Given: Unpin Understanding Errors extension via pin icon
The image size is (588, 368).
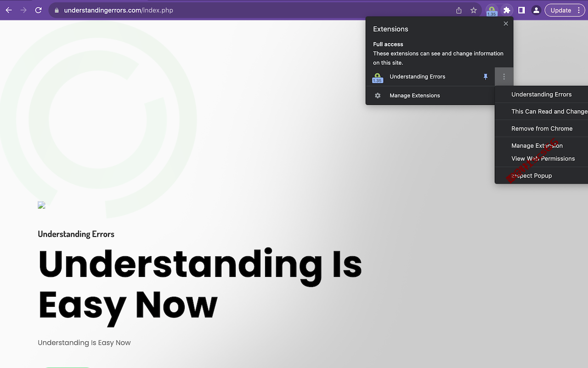Looking at the screenshot, I should [486, 77].
